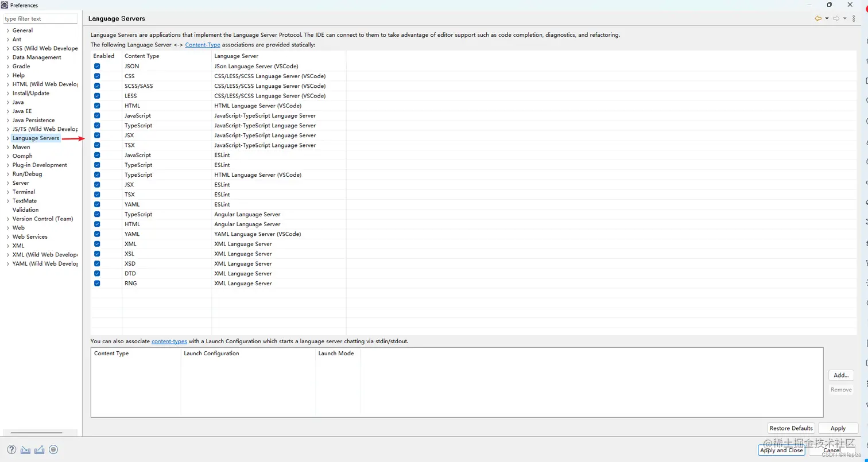The height and width of the screenshot is (462, 868).
Task: Click the Preferences window title icon
Action: [5, 5]
